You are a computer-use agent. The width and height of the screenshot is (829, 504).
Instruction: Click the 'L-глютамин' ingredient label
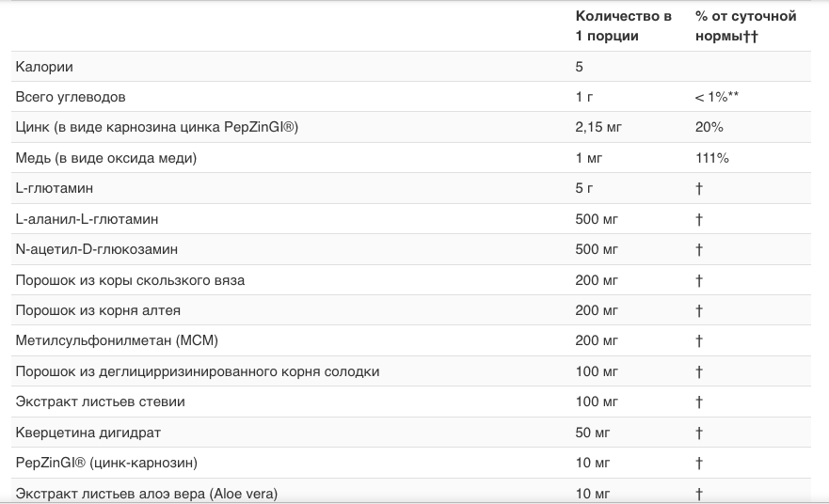click(55, 188)
